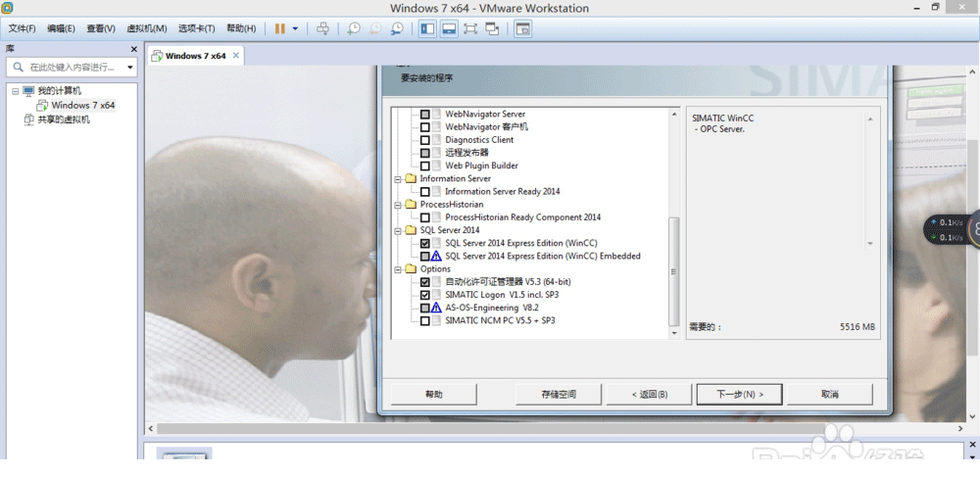
Task: Click the component list scroll-down arrow
Action: [x=674, y=333]
